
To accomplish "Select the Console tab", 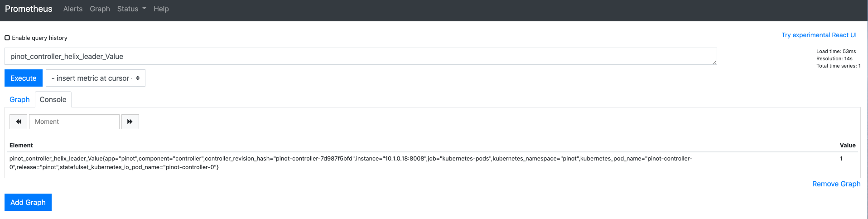I will click(x=53, y=99).
